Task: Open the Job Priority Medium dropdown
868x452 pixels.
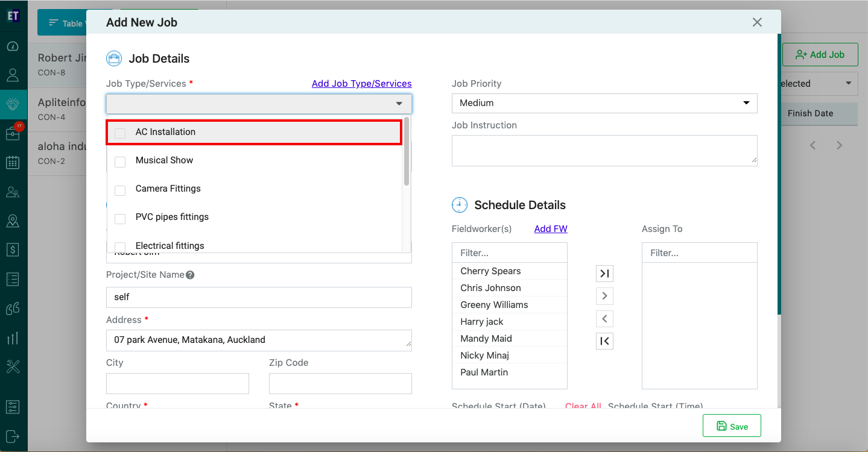Action: (x=604, y=103)
